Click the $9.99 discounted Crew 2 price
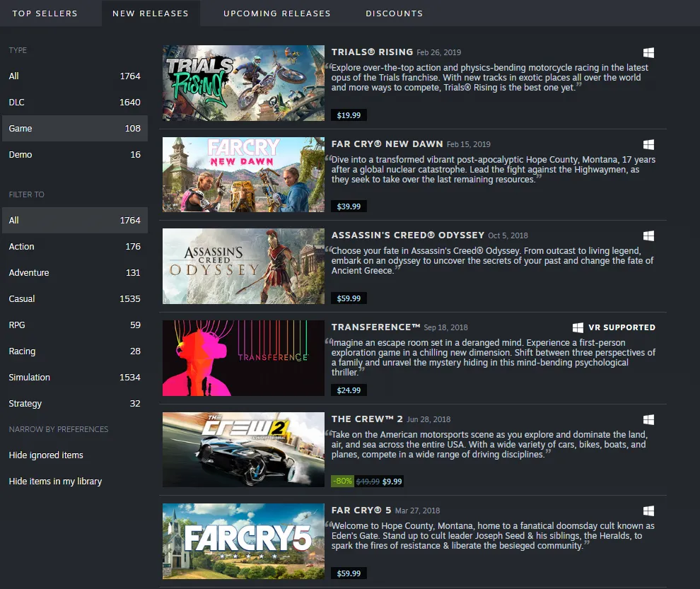Viewport: 700px width, 589px height. pos(392,482)
